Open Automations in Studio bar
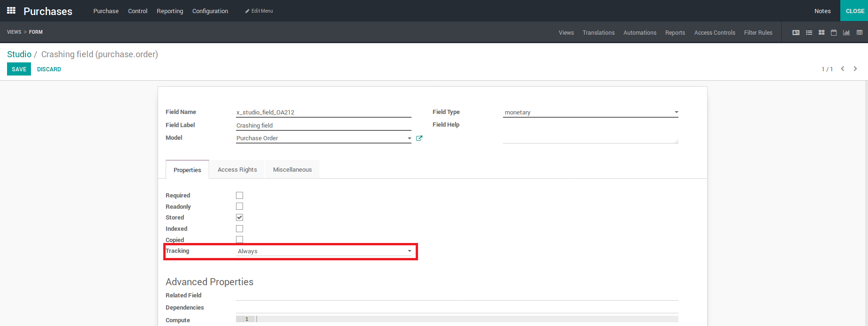Viewport: 868px width, 326px height. (640, 32)
